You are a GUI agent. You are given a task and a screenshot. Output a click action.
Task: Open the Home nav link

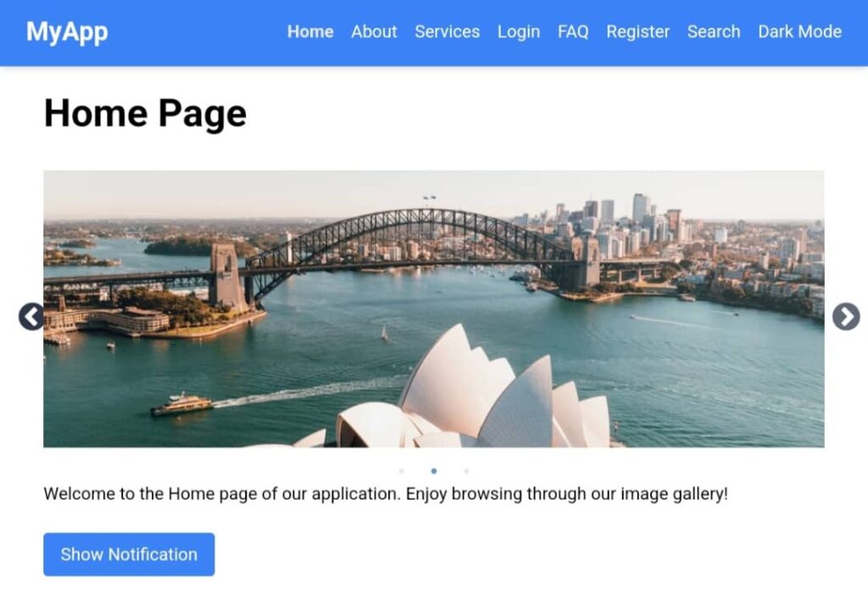pos(310,32)
